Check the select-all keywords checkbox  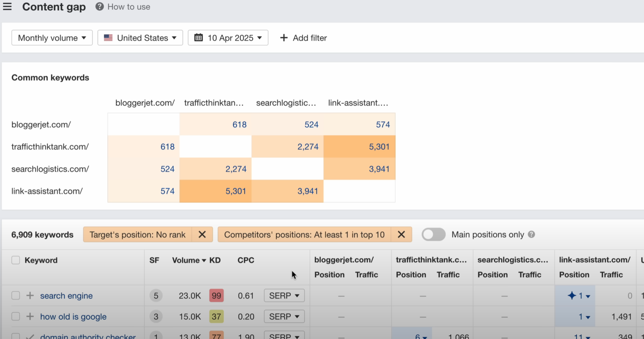[x=16, y=260]
